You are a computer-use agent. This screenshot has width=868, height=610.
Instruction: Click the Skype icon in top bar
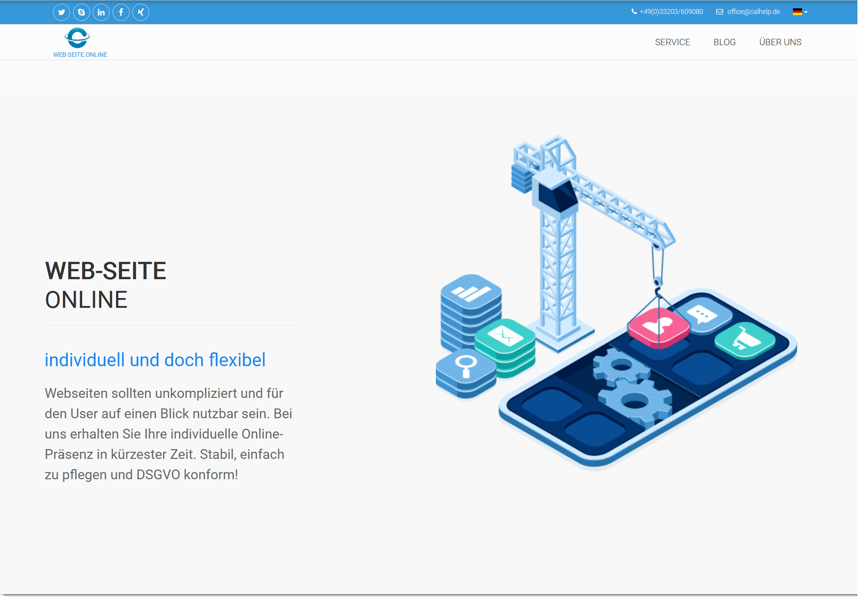tap(82, 12)
